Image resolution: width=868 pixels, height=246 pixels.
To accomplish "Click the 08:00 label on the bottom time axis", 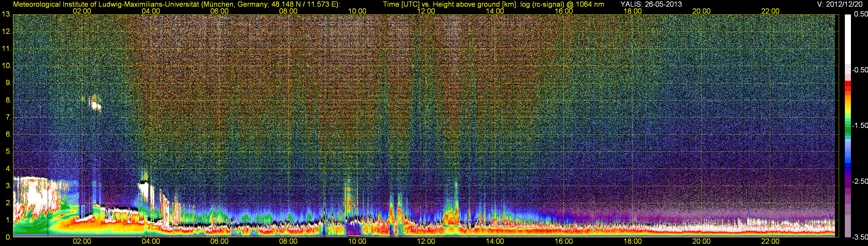I will (288, 241).
